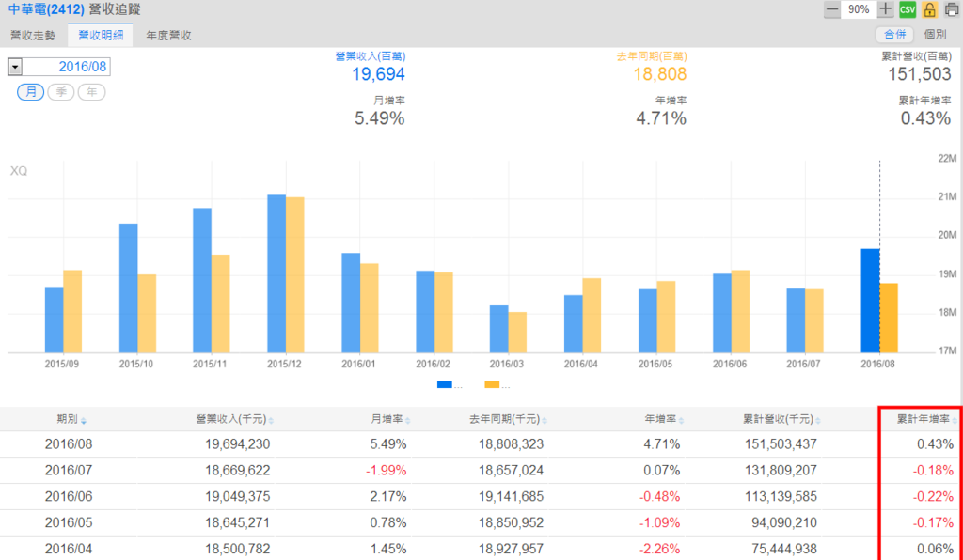
Task: Click the revenue value 18,669,622
Action: point(238,471)
